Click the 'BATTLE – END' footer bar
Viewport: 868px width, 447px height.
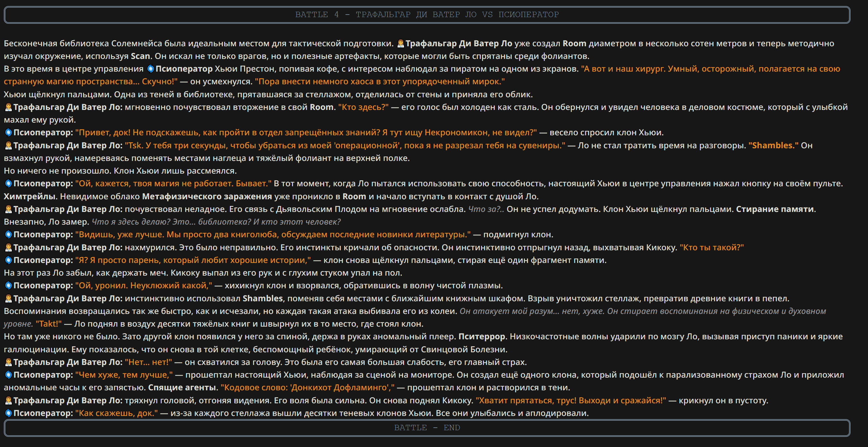[427, 428]
